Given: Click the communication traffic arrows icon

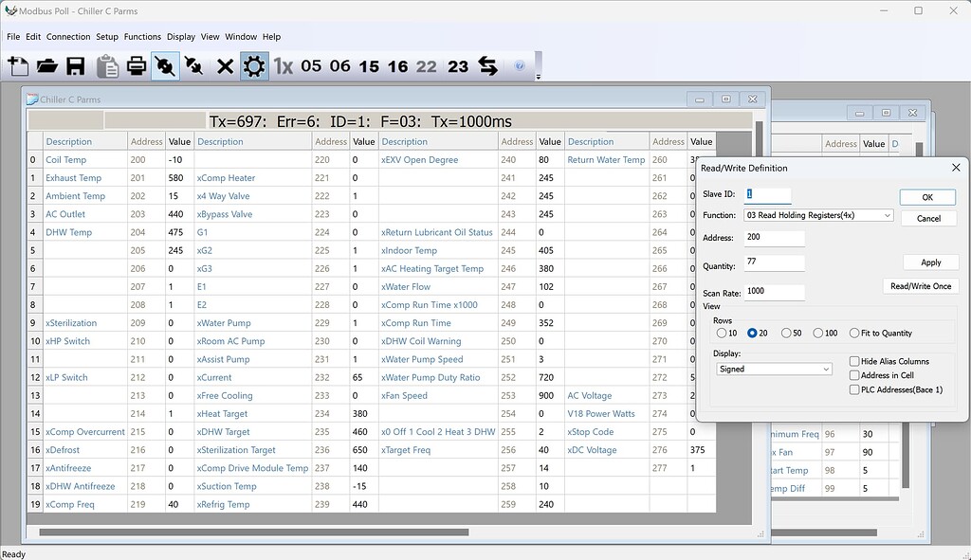Looking at the screenshot, I should coord(488,66).
